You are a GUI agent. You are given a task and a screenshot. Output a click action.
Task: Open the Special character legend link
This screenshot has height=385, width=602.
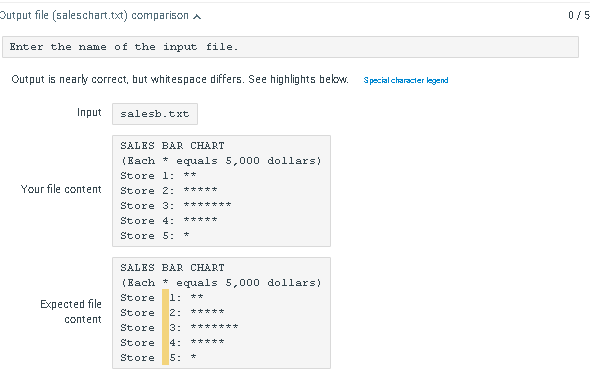[x=406, y=80]
